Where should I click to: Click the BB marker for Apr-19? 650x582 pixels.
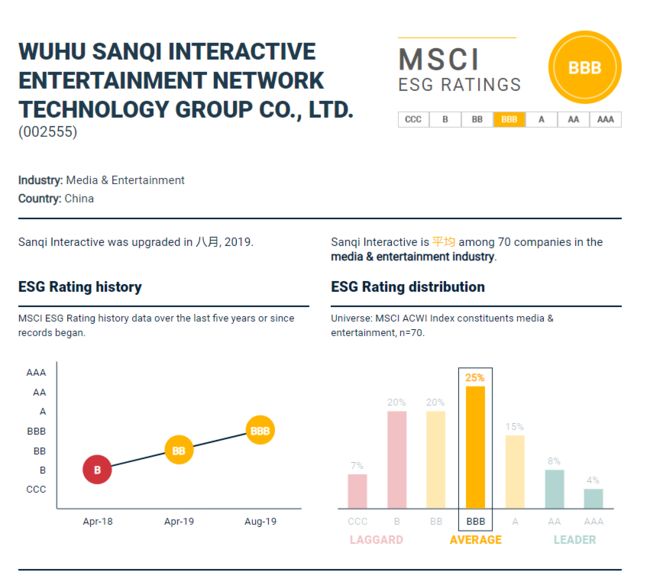pos(179,450)
